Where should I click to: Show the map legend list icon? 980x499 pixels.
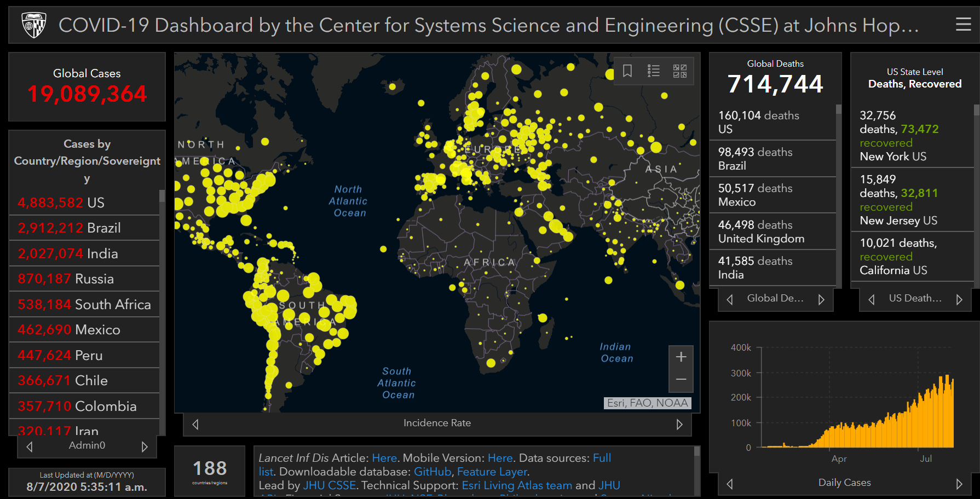pyautogui.click(x=654, y=71)
